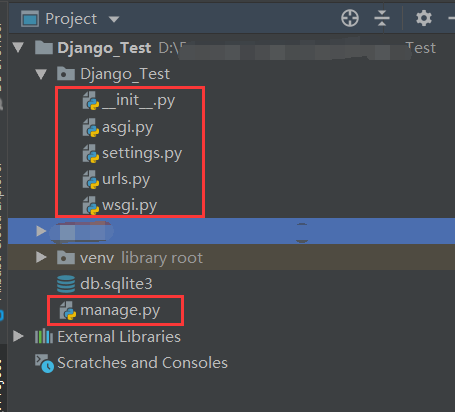Viewport: 455px width, 412px height.
Task: Click the manage.py Python file icon
Action: [68, 310]
